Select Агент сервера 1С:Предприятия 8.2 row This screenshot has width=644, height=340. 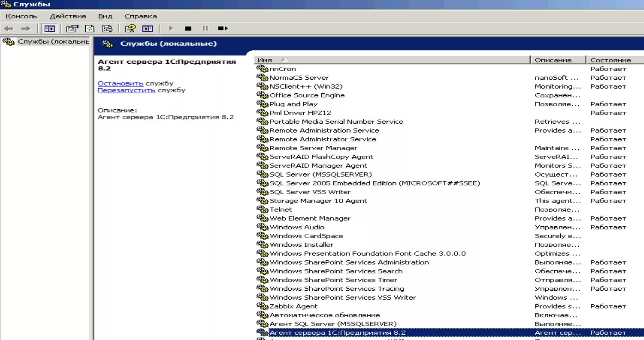449,332
